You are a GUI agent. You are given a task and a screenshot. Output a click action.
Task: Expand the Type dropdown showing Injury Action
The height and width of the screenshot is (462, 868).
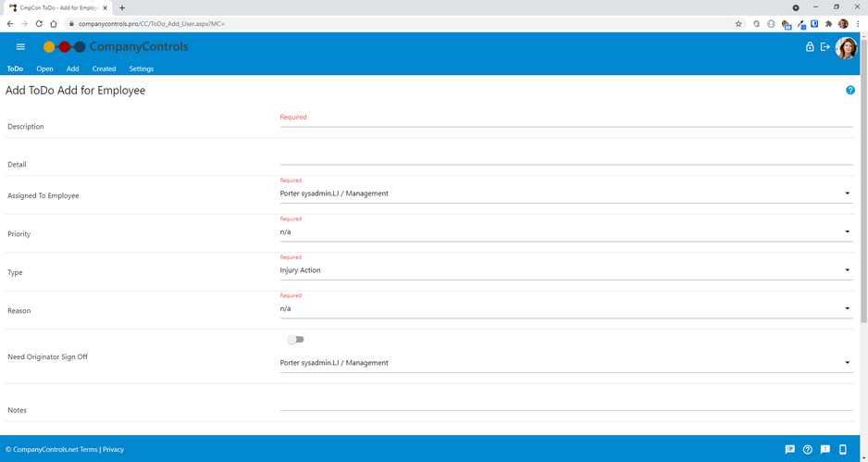(x=565, y=269)
